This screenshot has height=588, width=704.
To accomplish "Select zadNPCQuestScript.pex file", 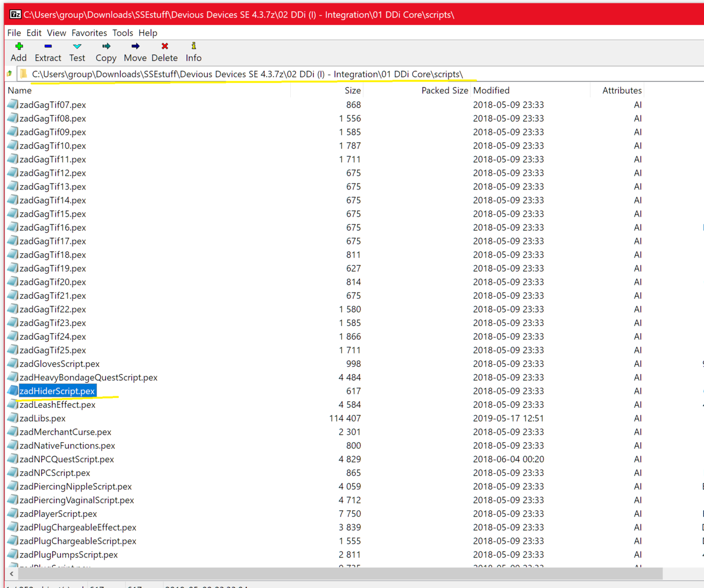I will pos(66,459).
